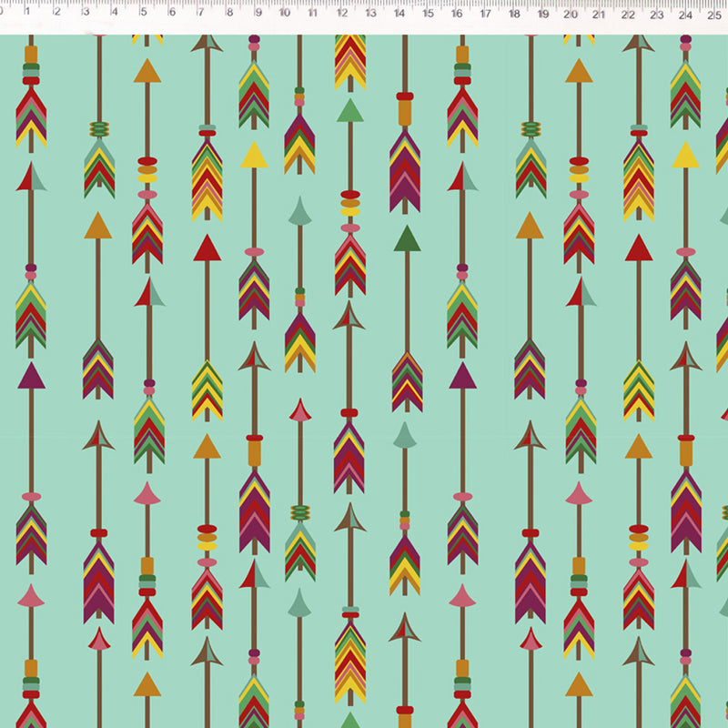Pick the number 4 on the ruler
The width and height of the screenshot is (728, 728).
[x=115, y=12]
